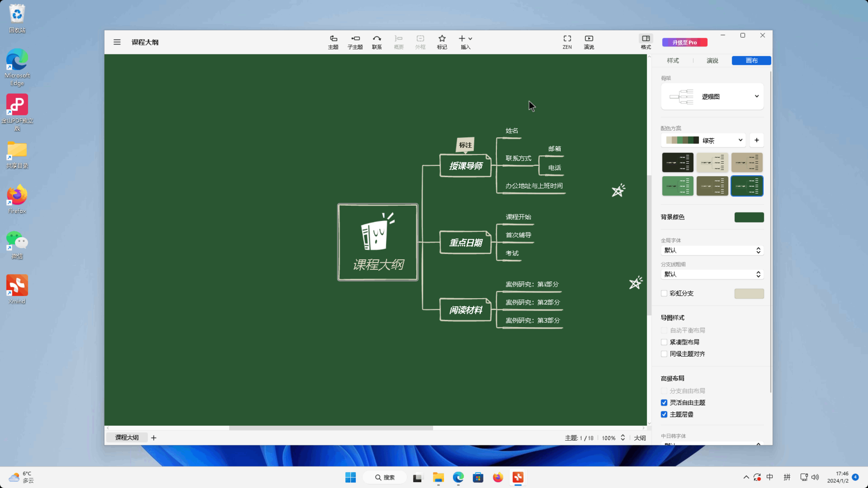Select the 邮箱 subtopic
The height and width of the screenshot is (488, 868).
554,149
